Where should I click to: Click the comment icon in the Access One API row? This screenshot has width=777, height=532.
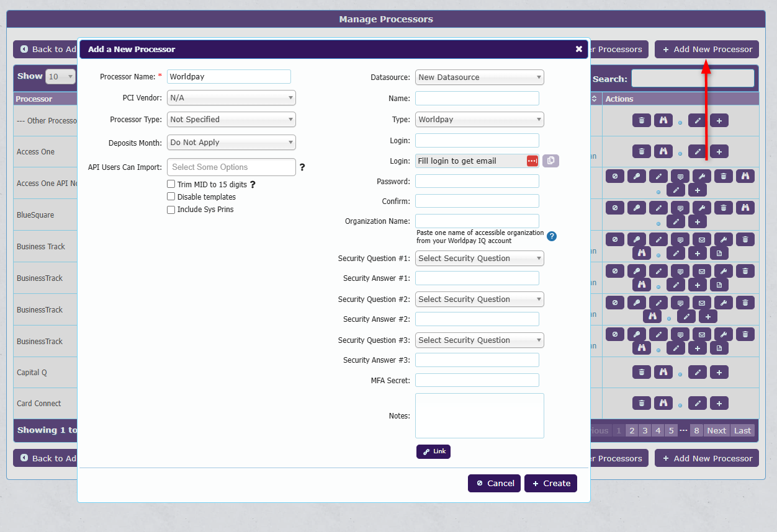point(680,176)
